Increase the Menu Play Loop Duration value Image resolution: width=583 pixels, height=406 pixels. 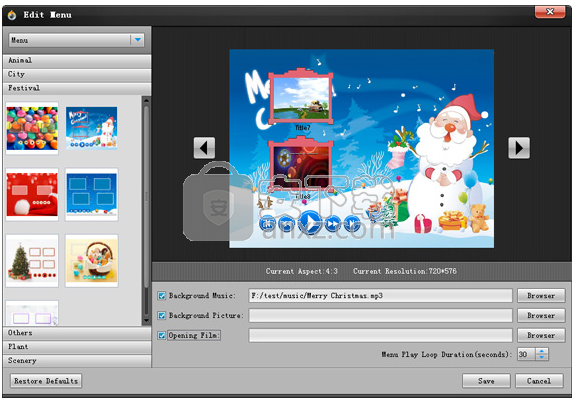[x=542, y=351]
